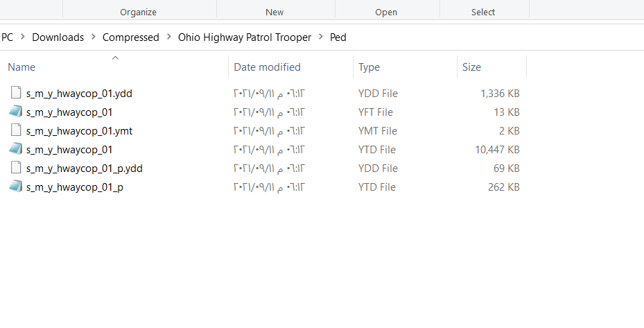The width and height of the screenshot is (644, 328).
Task: Click the s_m_y_hwaycop_01_p YTD file icon
Action: pos(16,187)
